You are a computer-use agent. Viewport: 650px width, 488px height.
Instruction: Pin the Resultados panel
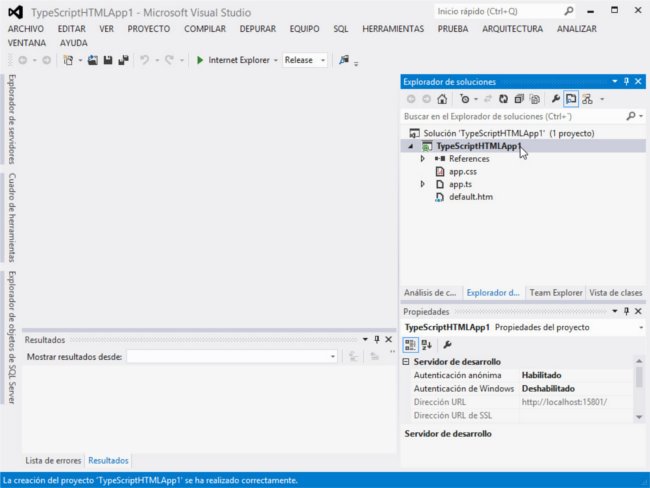click(377, 339)
